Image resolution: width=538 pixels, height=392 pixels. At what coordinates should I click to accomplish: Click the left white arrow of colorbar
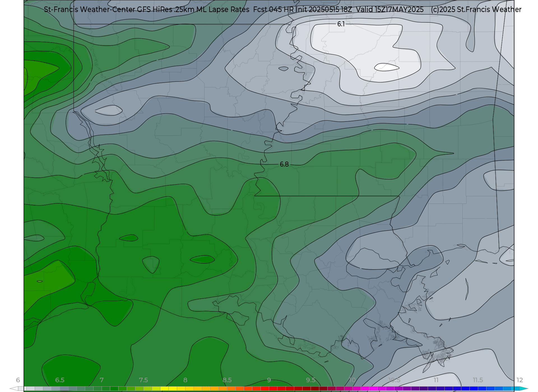pyautogui.click(x=14, y=389)
